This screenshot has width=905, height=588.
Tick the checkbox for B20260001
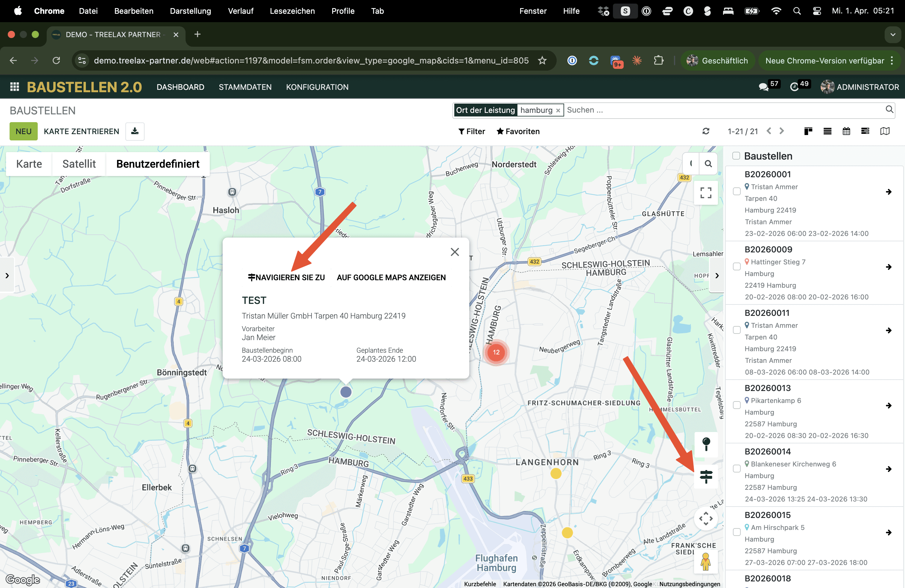point(737,191)
